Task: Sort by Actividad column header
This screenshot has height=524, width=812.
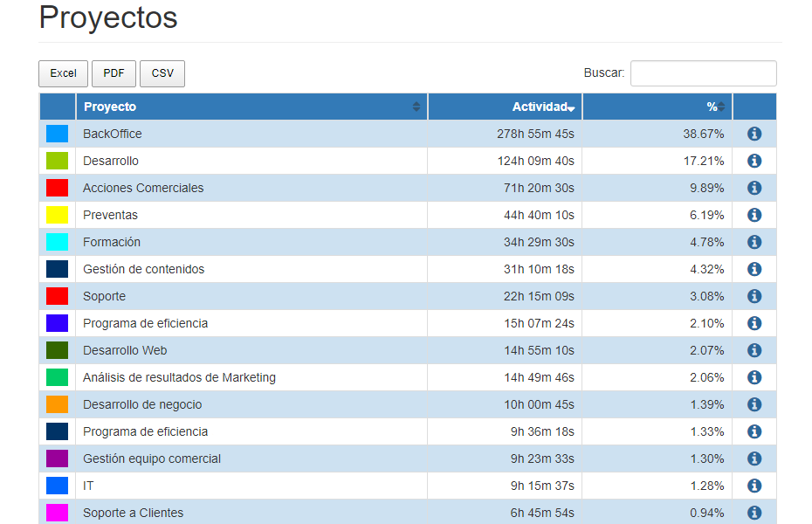Action: pyautogui.click(x=505, y=107)
